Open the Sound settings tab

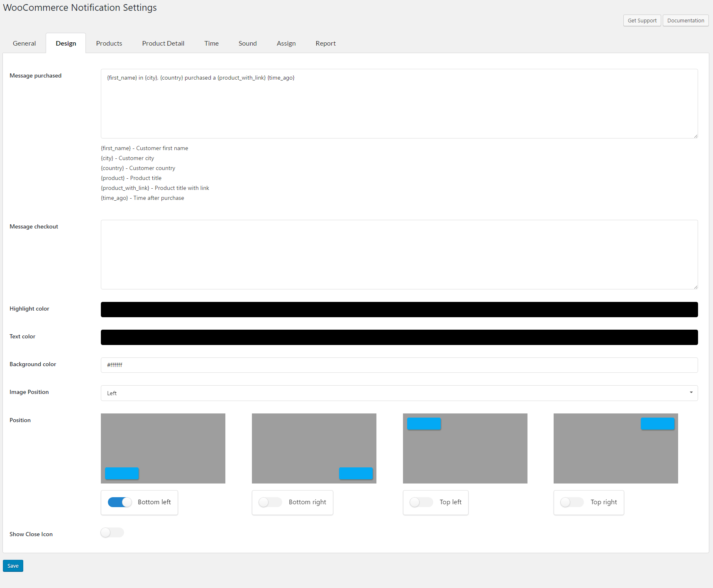pyautogui.click(x=247, y=44)
